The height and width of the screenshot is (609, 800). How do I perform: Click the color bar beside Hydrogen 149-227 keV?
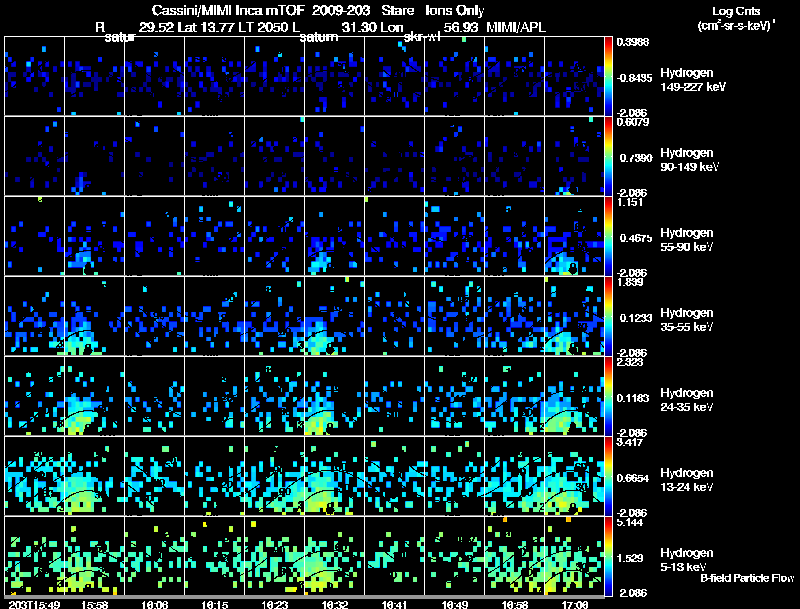point(608,76)
